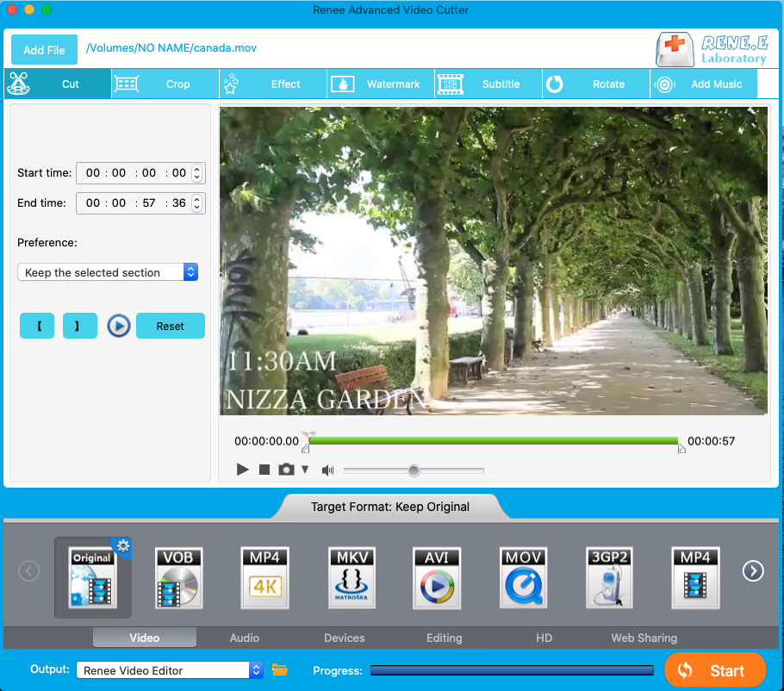Click the Rene.E Laboratory logo
Image resolution: width=784 pixels, height=691 pixels.
[712, 49]
